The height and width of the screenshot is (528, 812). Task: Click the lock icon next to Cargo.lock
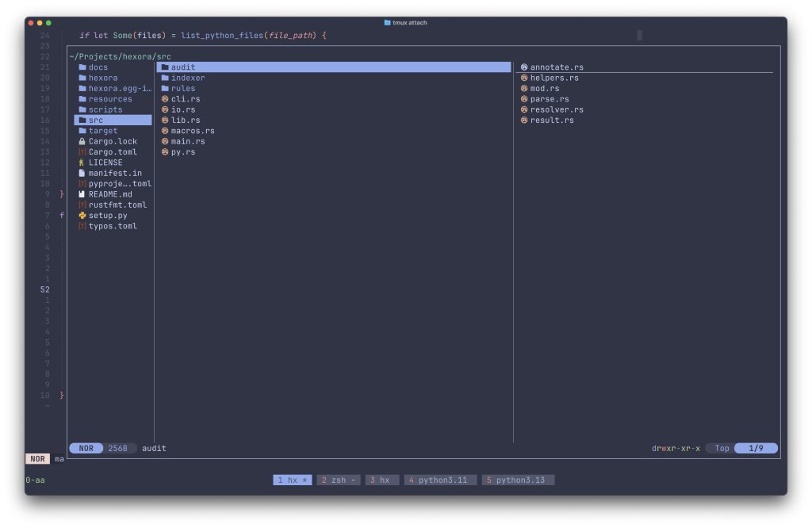coord(82,141)
